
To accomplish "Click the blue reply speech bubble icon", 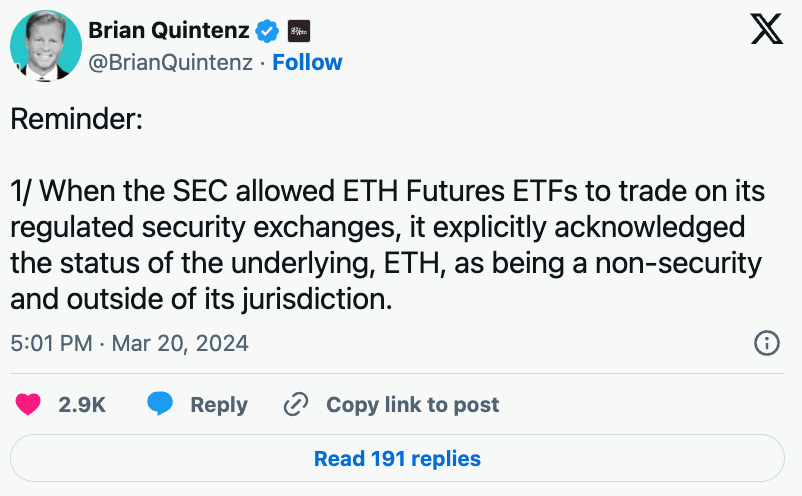I will pyautogui.click(x=160, y=404).
